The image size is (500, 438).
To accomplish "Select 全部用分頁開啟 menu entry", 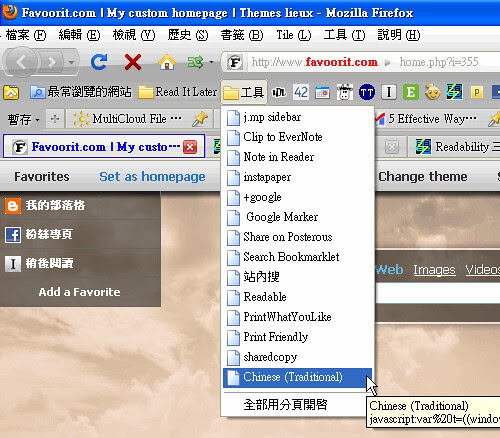I will pos(298,405).
